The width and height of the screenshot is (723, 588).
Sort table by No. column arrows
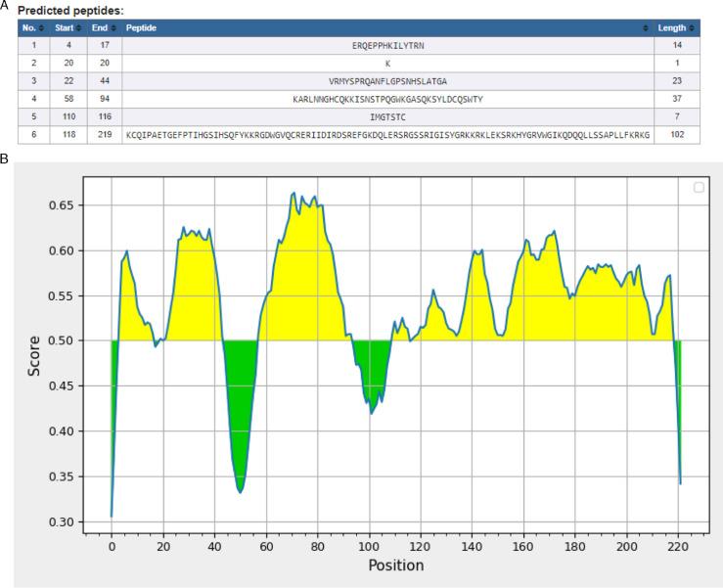(x=43, y=27)
